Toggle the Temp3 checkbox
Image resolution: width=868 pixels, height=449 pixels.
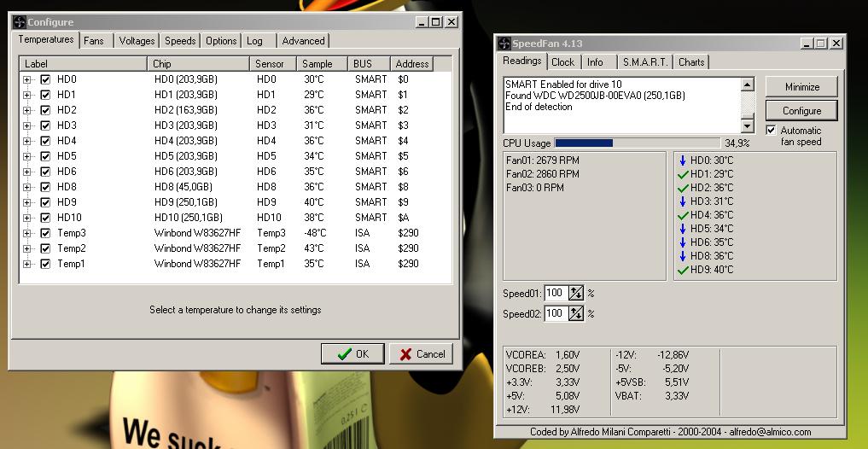tap(45, 233)
